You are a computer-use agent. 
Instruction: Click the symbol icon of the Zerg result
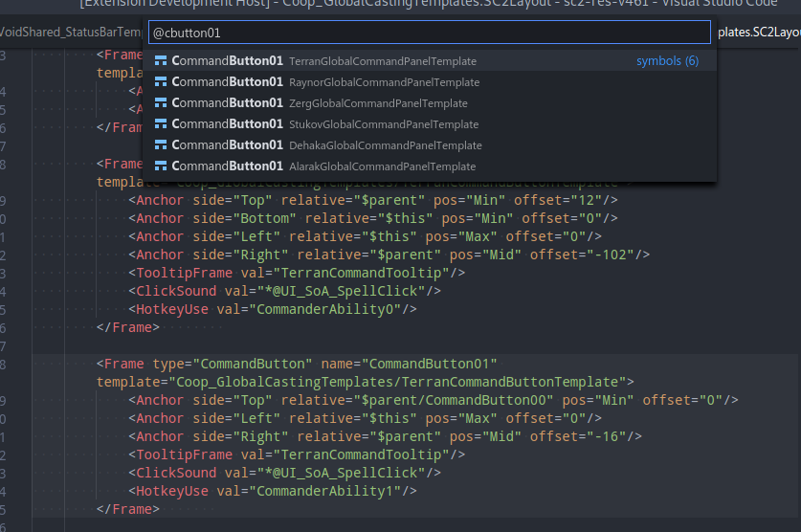[161, 102]
